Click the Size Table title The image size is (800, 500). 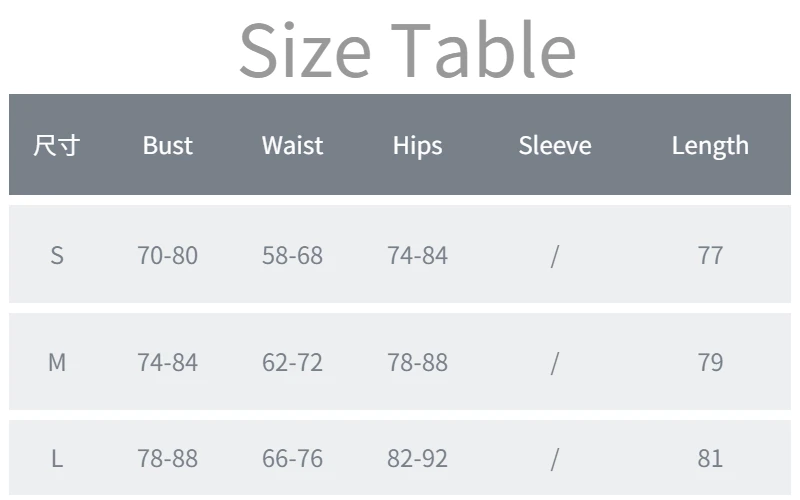coord(407,49)
